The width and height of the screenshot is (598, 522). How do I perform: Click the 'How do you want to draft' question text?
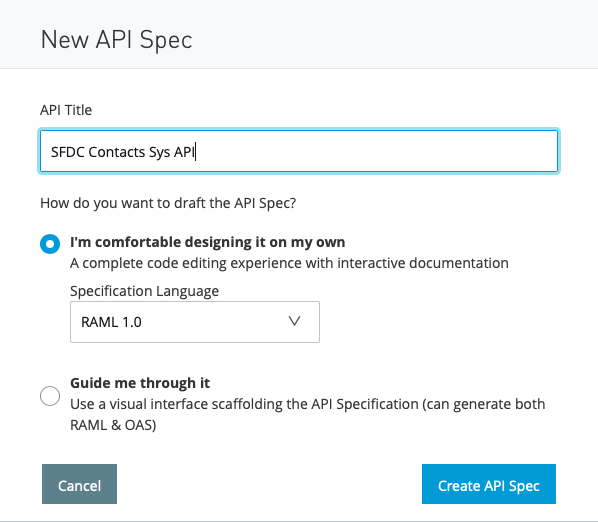(x=168, y=203)
